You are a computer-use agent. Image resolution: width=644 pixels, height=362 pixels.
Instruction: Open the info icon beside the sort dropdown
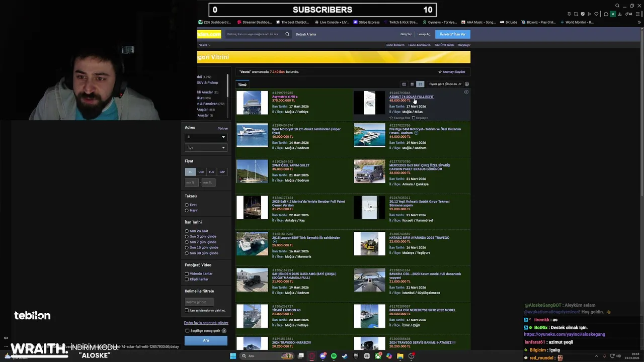coord(467,84)
